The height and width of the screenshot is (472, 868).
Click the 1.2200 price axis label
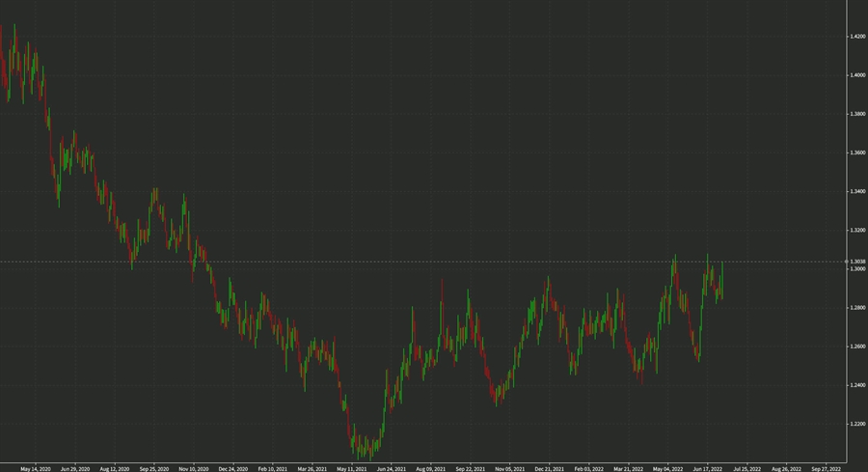(x=857, y=425)
